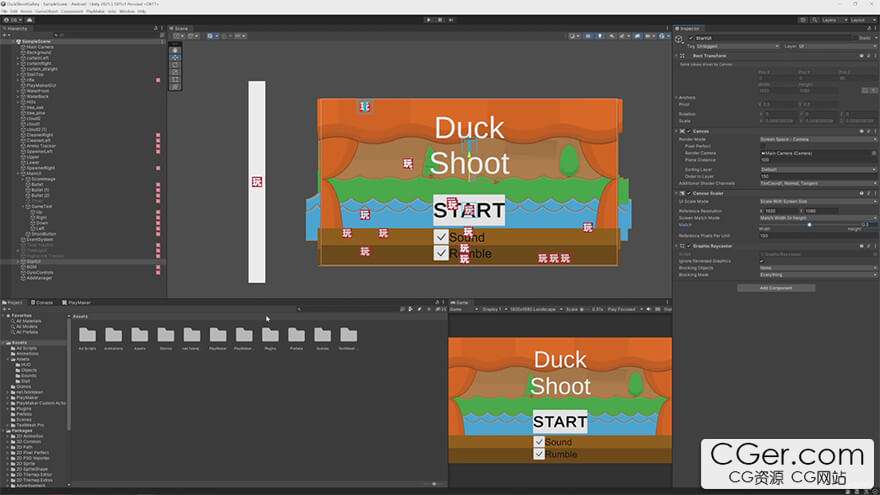Open Canvas component help icon
Image resolution: width=880 pixels, height=495 pixels.
[861, 131]
